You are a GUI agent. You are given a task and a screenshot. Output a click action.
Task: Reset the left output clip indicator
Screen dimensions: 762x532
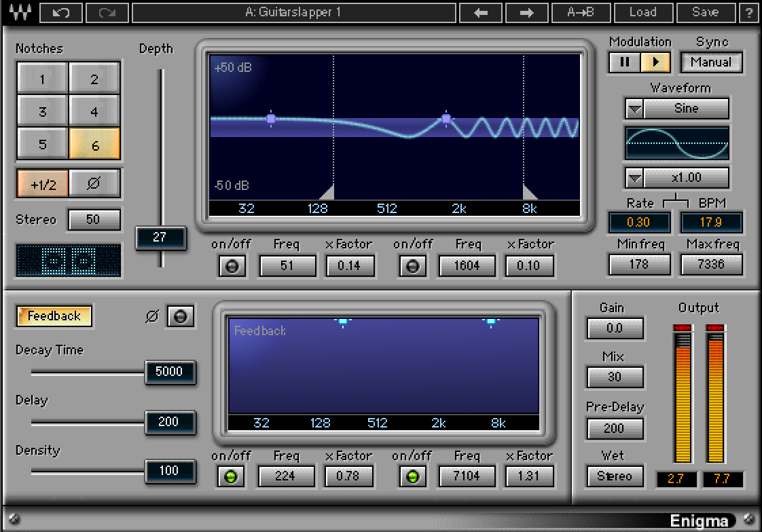click(x=683, y=328)
